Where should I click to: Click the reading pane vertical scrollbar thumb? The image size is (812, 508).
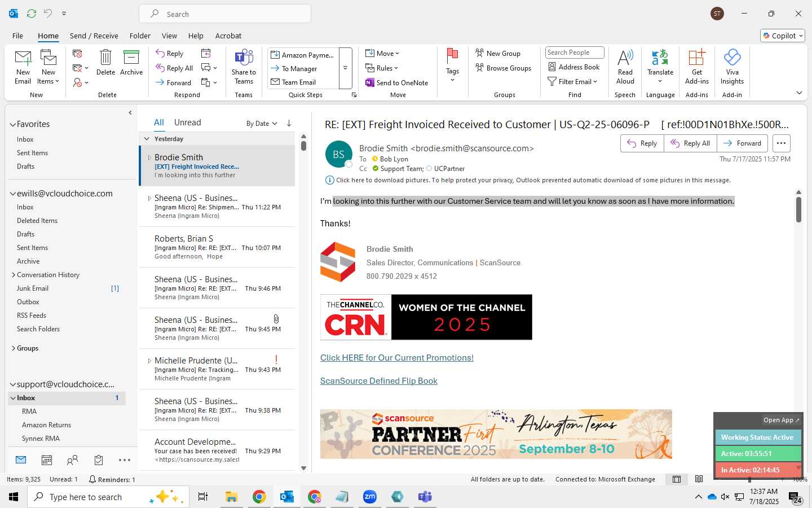point(798,209)
